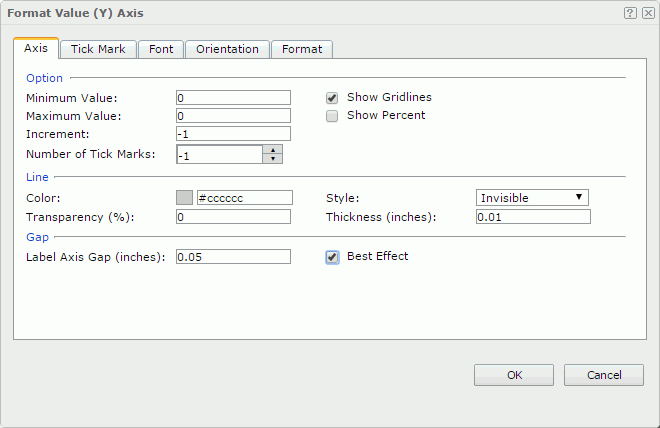Expand the Style dropdown showing Invisible

(532, 197)
